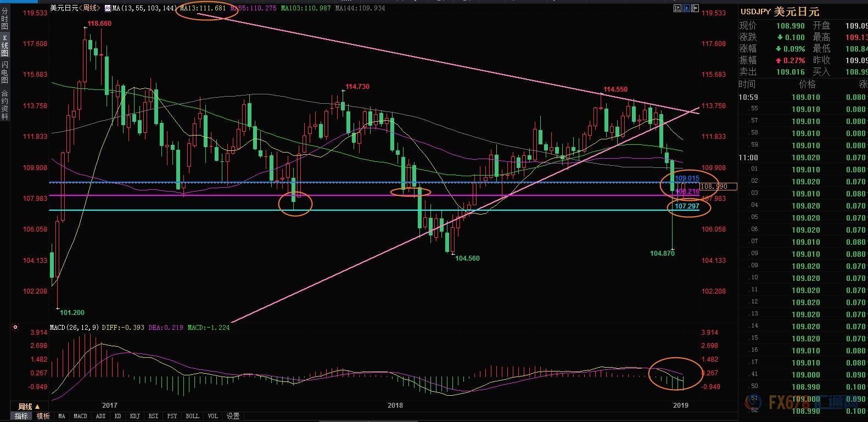Click the 2017 marker on the time axis

[x=110, y=406]
